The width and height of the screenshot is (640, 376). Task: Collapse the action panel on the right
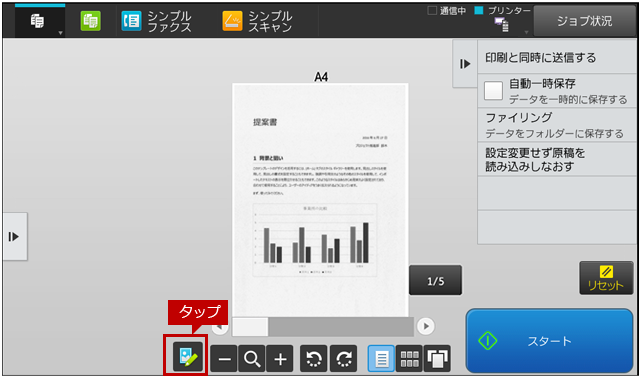(x=465, y=64)
